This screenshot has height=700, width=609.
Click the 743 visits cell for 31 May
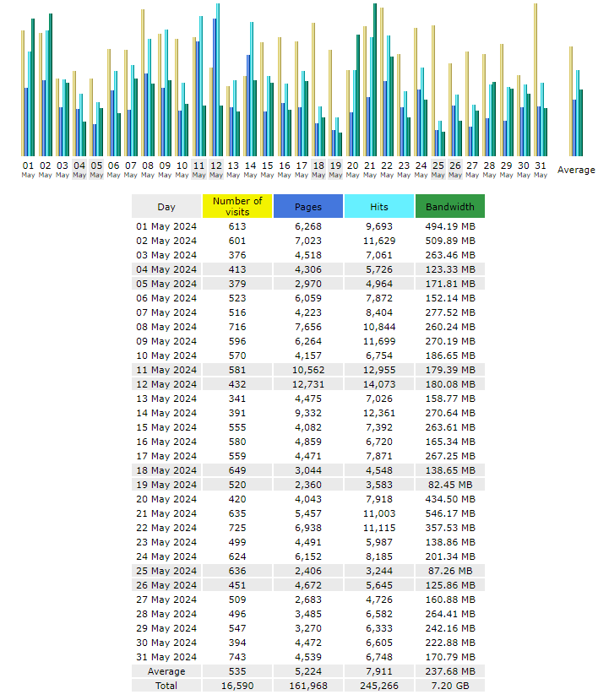pyautogui.click(x=237, y=657)
